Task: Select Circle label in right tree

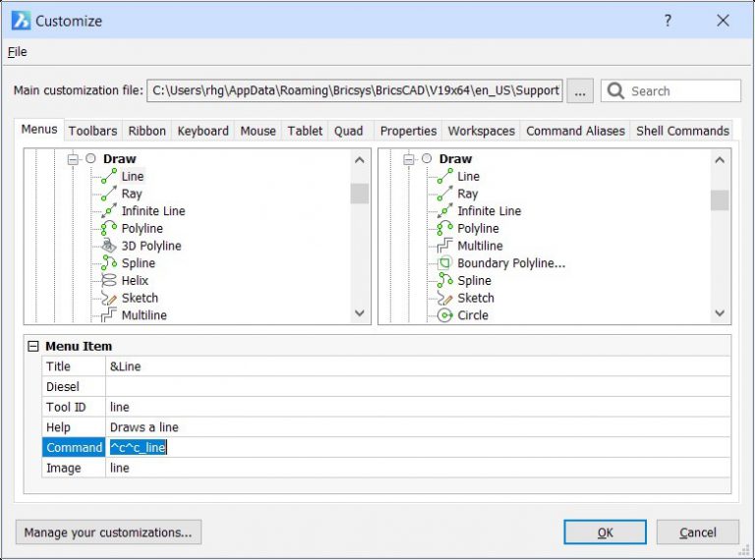Action: click(x=473, y=315)
